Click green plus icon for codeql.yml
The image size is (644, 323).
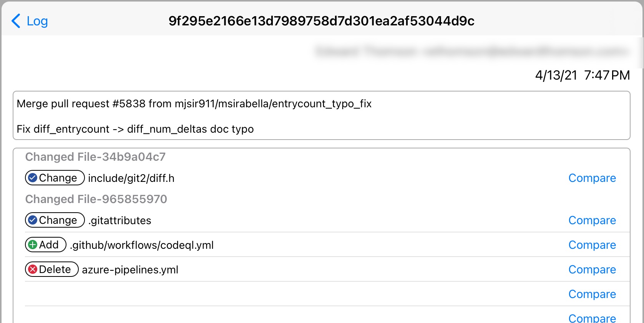click(33, 245)
